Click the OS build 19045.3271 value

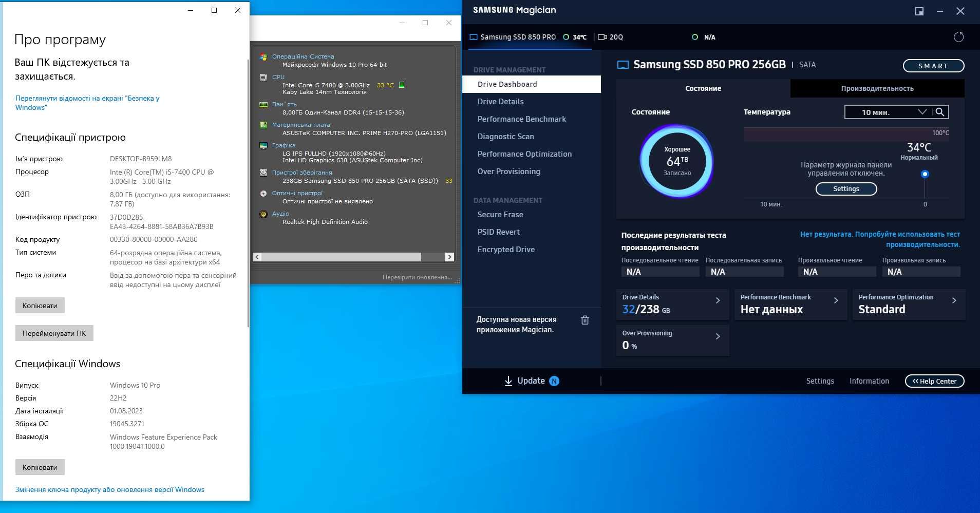pos(127,424)
